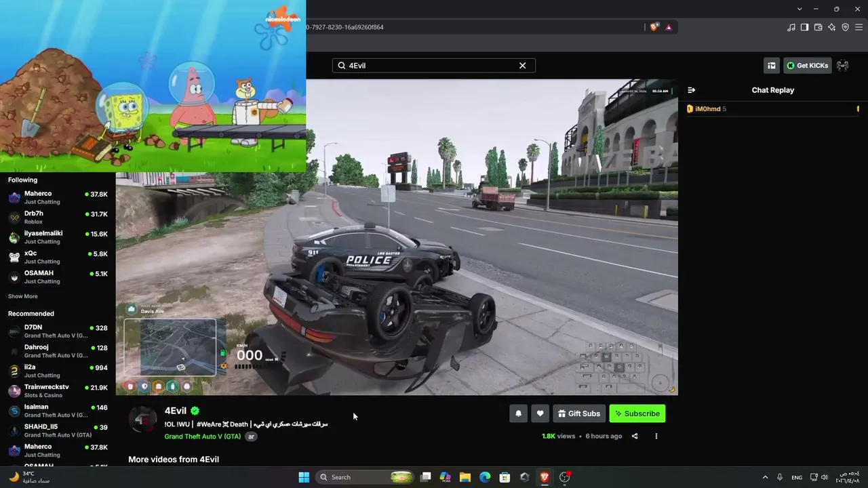
Task: Click the Grand Theft Auto V (GTA) category link
Action: tap(203, 436)
